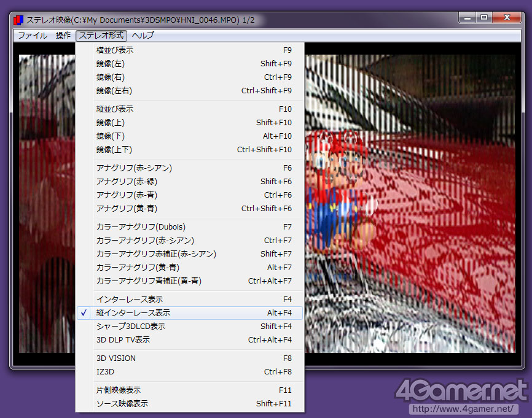This screenshot has width=532, height=418.
Task: Maximize the ステレオ映像 window
Action: tap(484, 18)
